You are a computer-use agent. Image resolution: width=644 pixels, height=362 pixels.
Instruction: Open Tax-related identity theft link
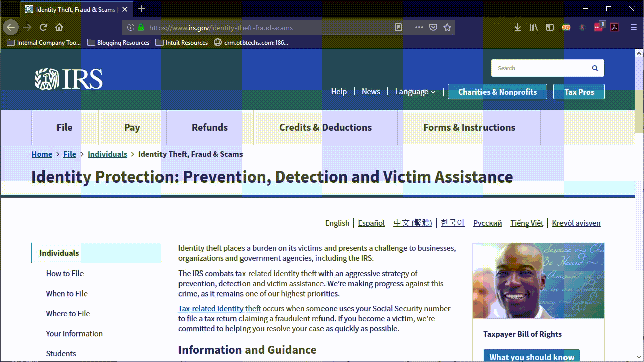pyautogui.click(x=219, y=309)
